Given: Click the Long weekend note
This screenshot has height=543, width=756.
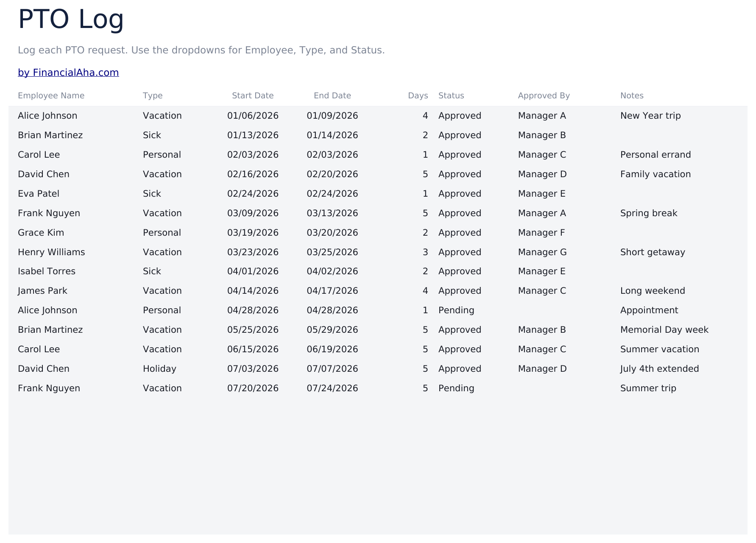Looking at the screenshot, I should [x=653, y=291].
